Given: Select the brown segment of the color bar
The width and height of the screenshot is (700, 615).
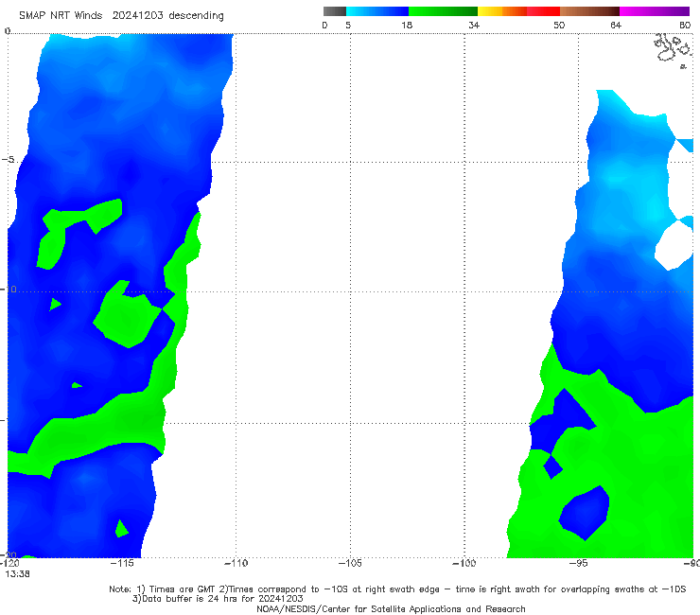Looking at the screenshot, I should pos(589,11).
